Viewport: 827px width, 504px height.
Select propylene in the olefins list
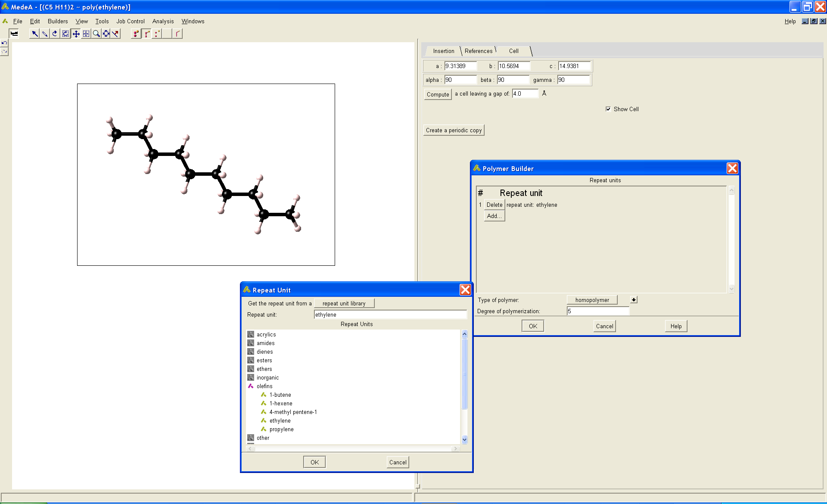tap(281, 429)
